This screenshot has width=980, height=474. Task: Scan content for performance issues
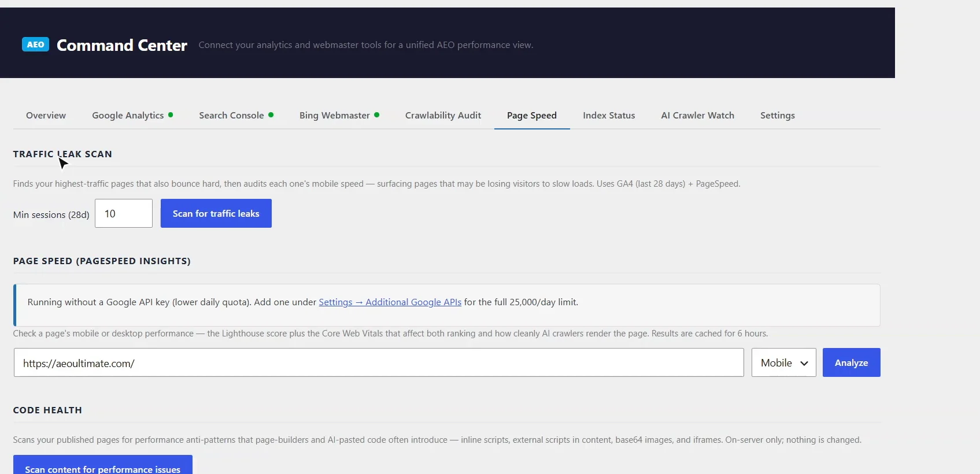pos(103,466)
